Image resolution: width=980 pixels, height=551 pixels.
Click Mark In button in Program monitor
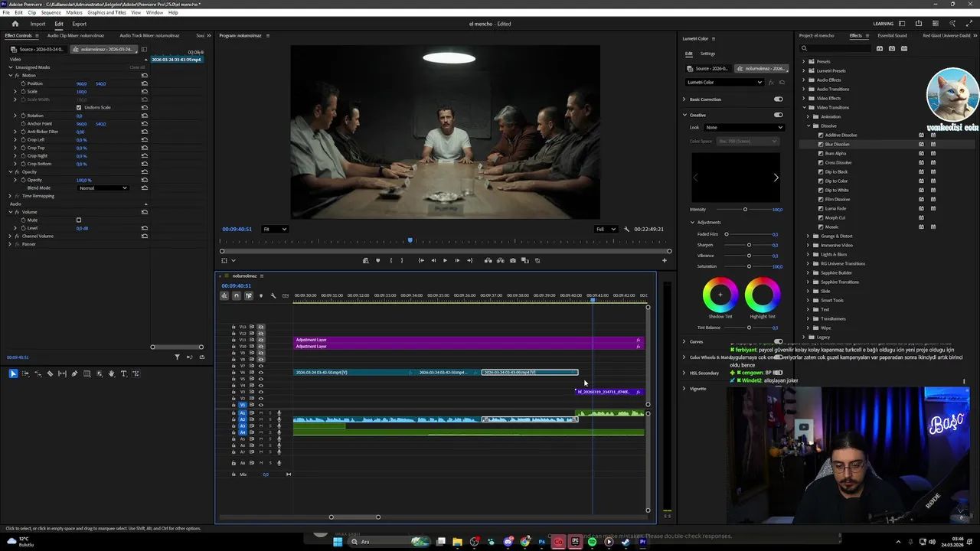[390, 260]
